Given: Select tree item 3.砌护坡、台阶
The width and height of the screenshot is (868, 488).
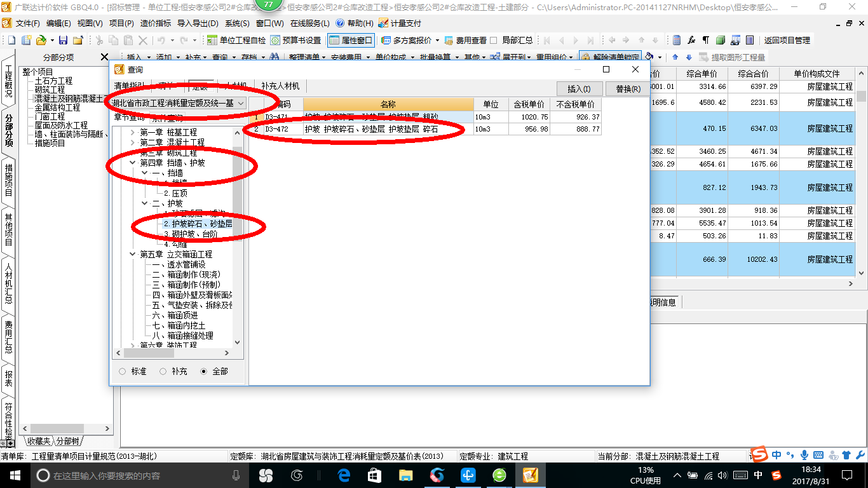Looking at the screenshot, I should pos(191,234).
